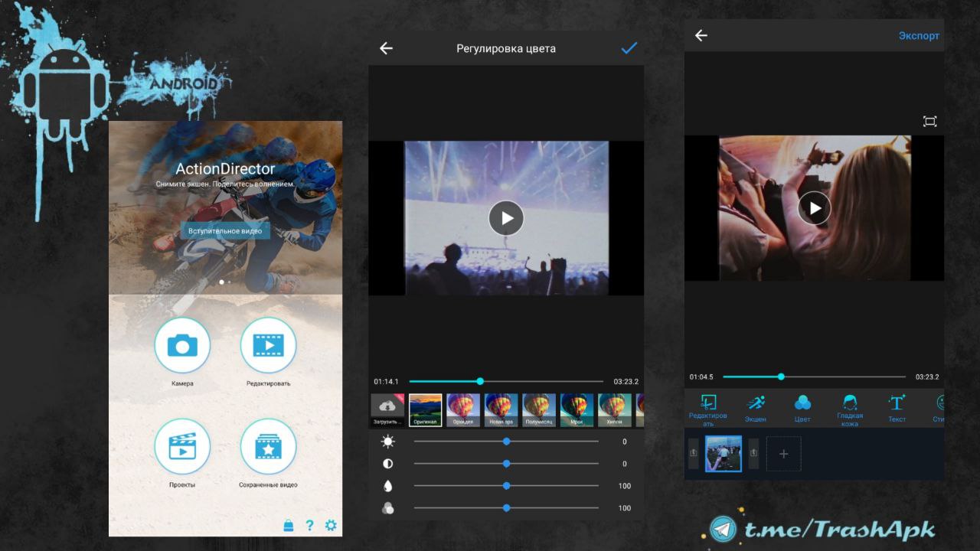Click the contrast value 0
Viewport: 980px width, 551px height.
pos(625,464)
